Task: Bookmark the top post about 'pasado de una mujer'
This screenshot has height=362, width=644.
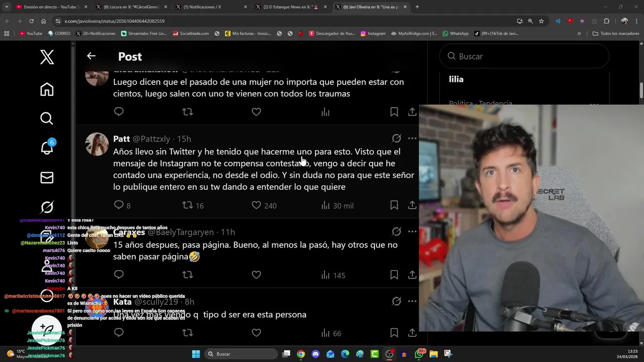Action: pos(394,112)
